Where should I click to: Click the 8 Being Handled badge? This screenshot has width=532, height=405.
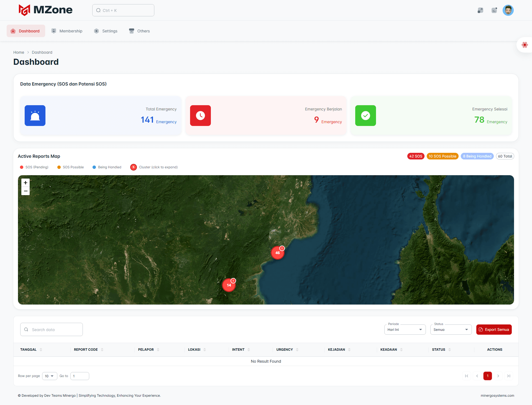click(x=477, y=156)
